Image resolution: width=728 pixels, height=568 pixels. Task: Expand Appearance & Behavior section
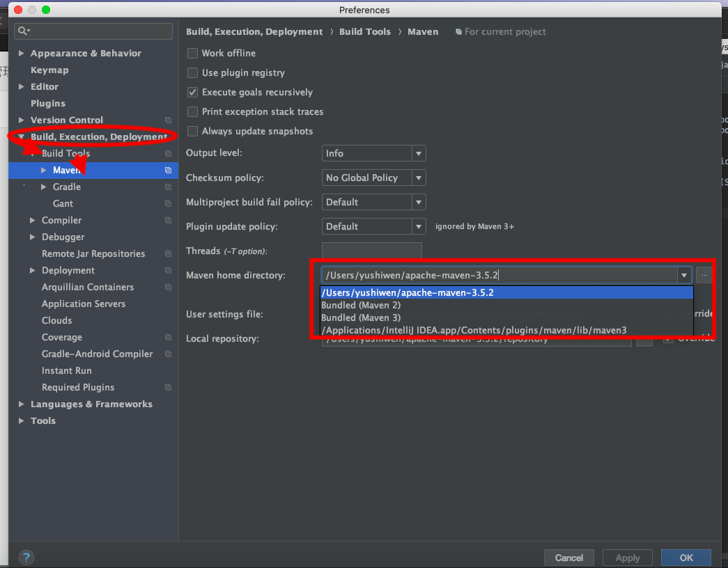click(21, 54)
